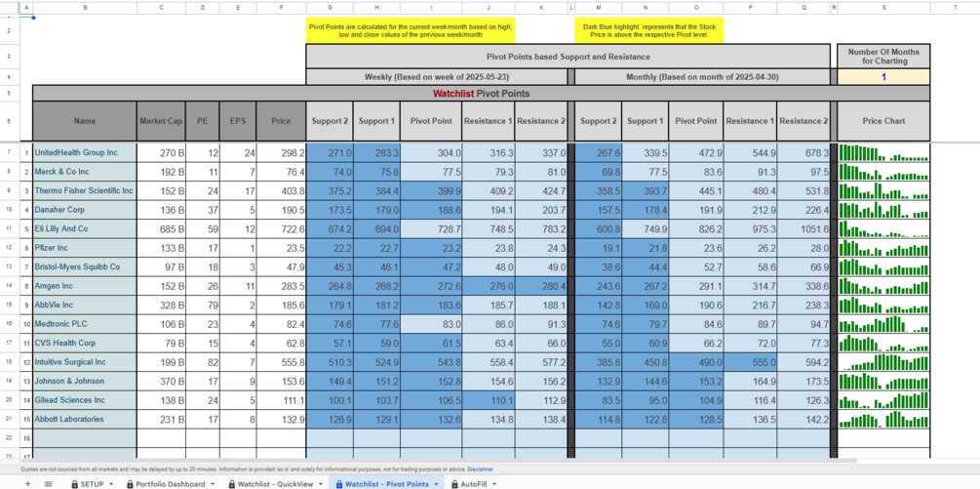
Task: Click the UnitedHealth Group Inc price chart
Action: [883, 152]
